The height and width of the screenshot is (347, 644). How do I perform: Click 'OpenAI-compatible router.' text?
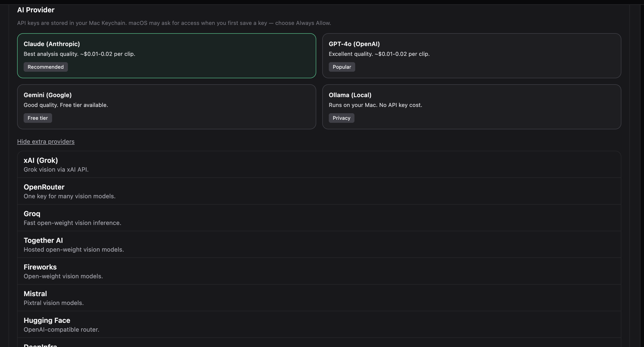[x=61, y=330]
